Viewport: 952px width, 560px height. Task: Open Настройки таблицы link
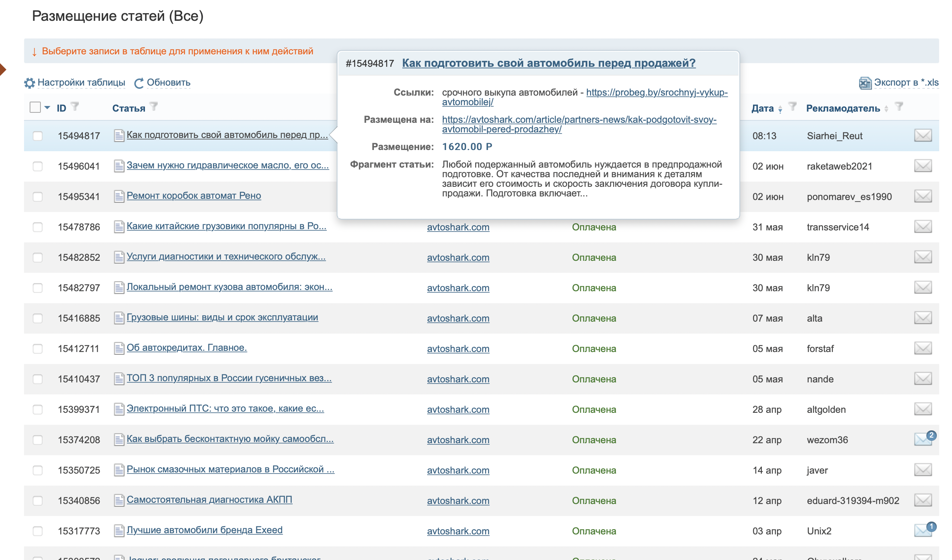pyautogui.click(x=81, y=82)
